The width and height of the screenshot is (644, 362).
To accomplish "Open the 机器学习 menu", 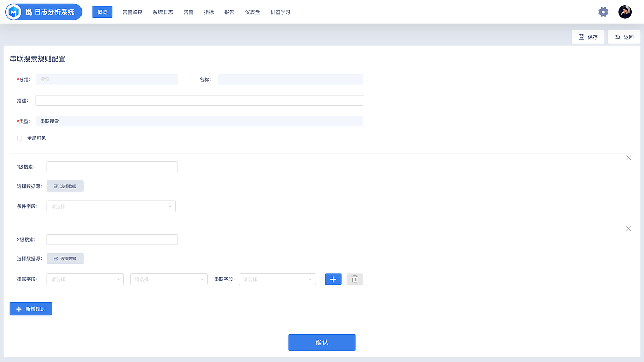I will pos(280,12).
